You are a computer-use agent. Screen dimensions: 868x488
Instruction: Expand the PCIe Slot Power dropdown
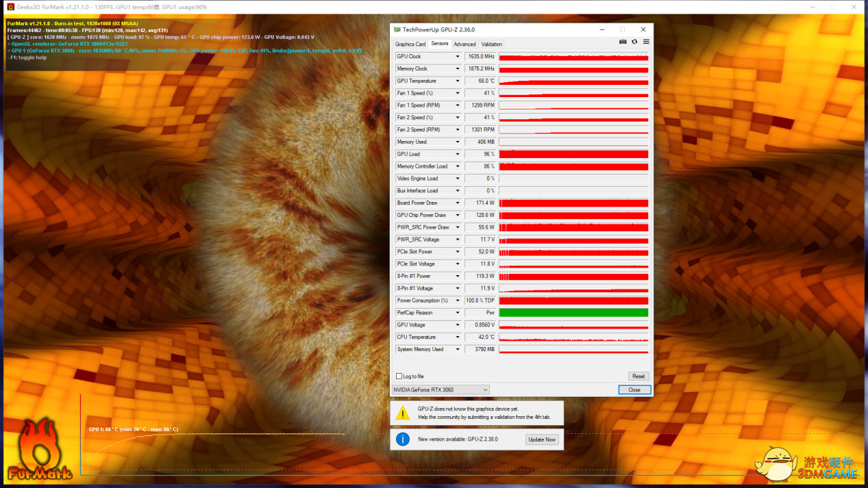[458, 252]
